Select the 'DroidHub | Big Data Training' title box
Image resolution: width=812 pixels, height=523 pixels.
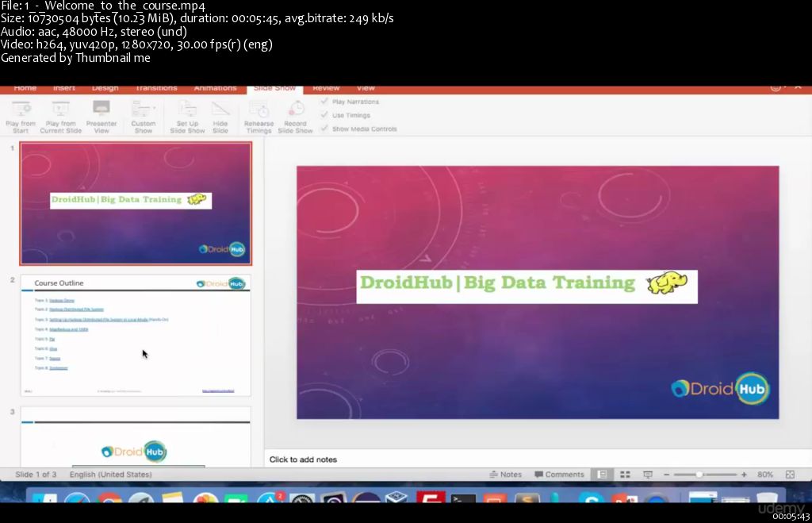pos(527,286)
